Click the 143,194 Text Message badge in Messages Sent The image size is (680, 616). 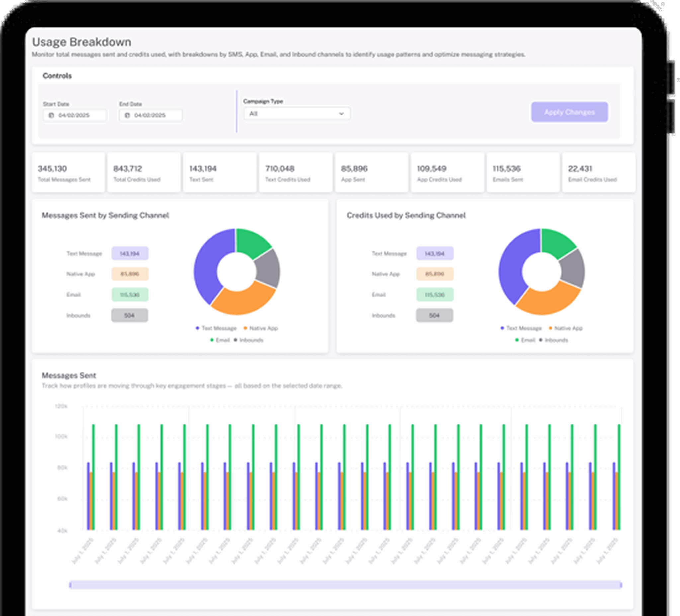coord(129,254)
